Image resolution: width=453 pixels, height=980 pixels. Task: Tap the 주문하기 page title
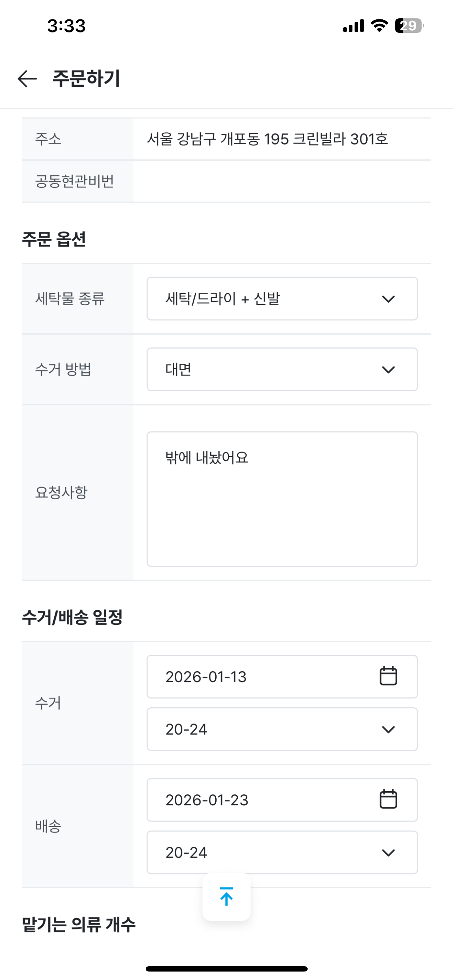tap(86, 79)
